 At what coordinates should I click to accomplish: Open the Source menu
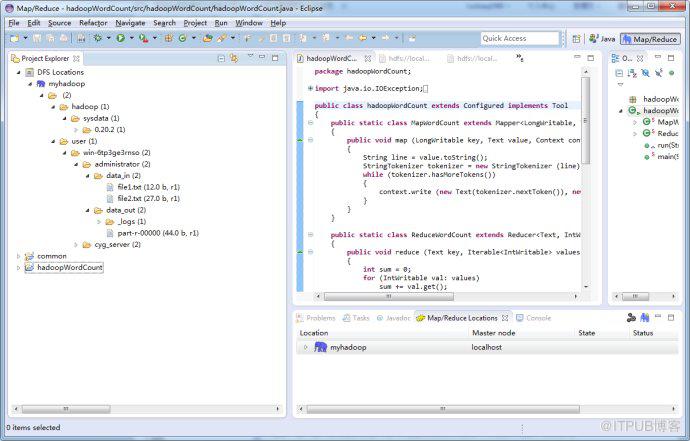point(59,23)
